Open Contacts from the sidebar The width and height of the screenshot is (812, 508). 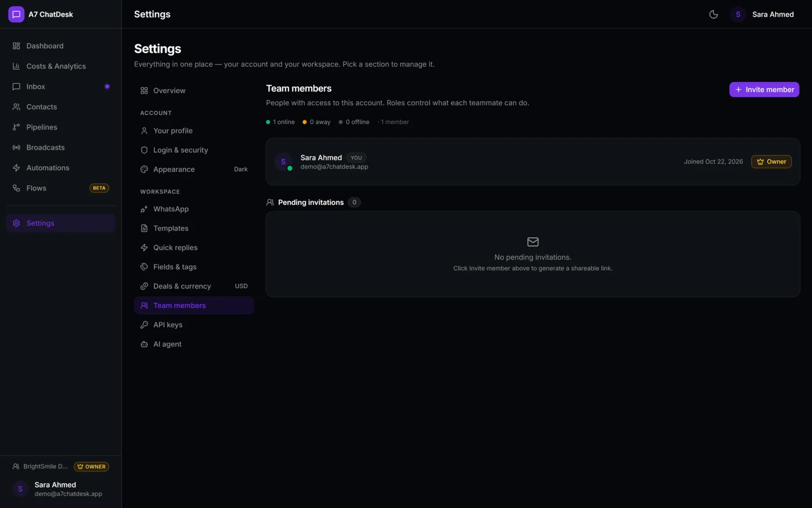click(61, 107)
